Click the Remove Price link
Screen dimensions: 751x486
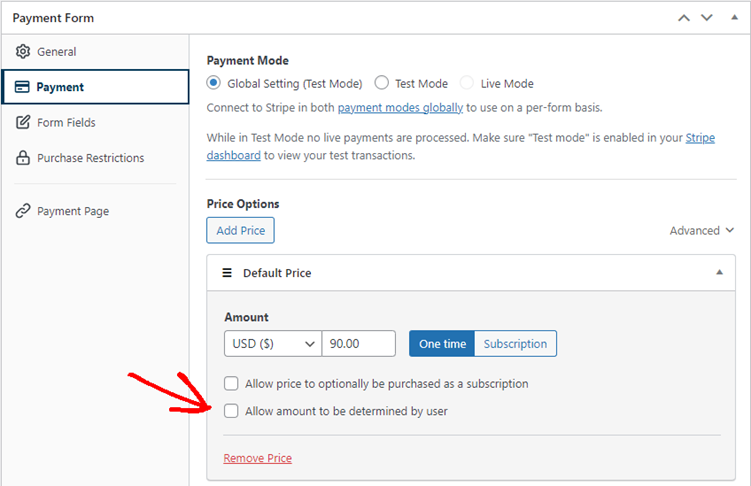[258, 458]
